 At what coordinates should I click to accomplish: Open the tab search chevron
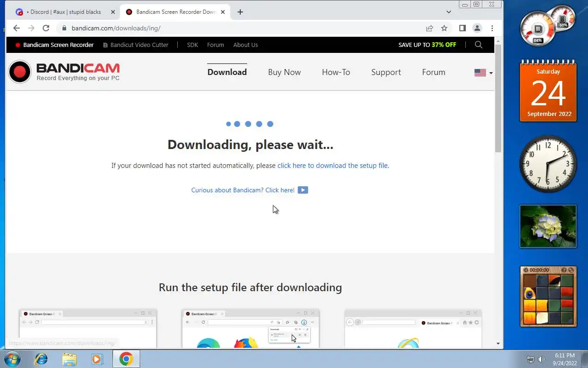(449, 12)
